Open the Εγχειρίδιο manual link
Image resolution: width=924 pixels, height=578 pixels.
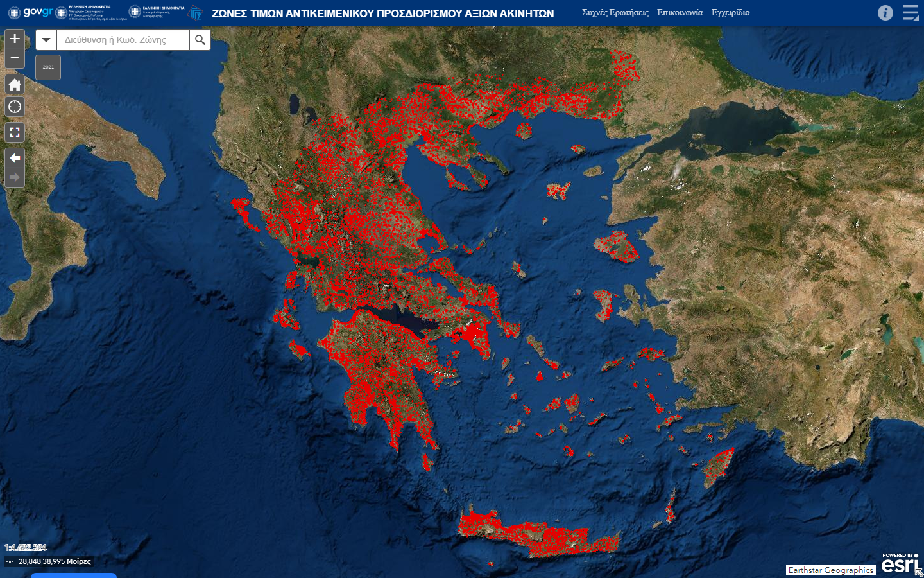pyautogui.click(x=730, y=13)
